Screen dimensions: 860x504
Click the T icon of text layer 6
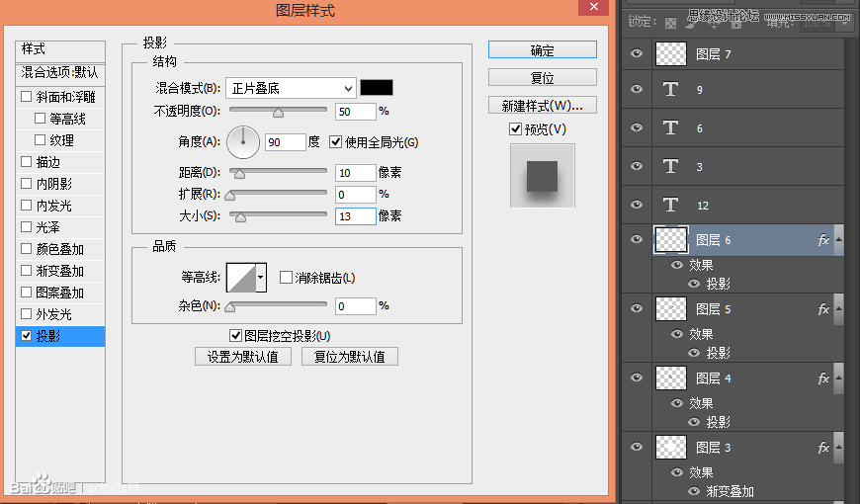670,127
